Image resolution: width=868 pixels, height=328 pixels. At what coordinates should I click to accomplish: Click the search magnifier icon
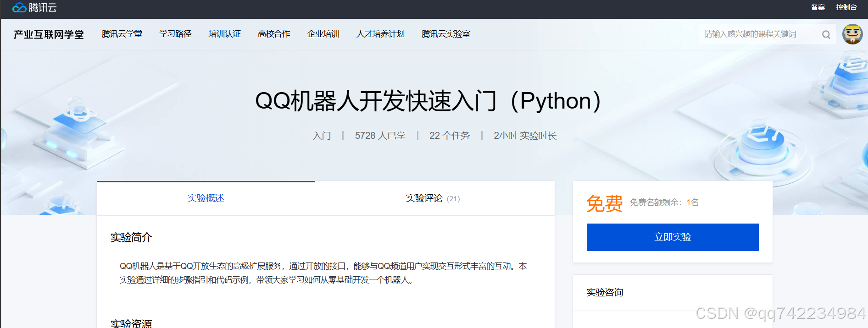tap(826, 34)
